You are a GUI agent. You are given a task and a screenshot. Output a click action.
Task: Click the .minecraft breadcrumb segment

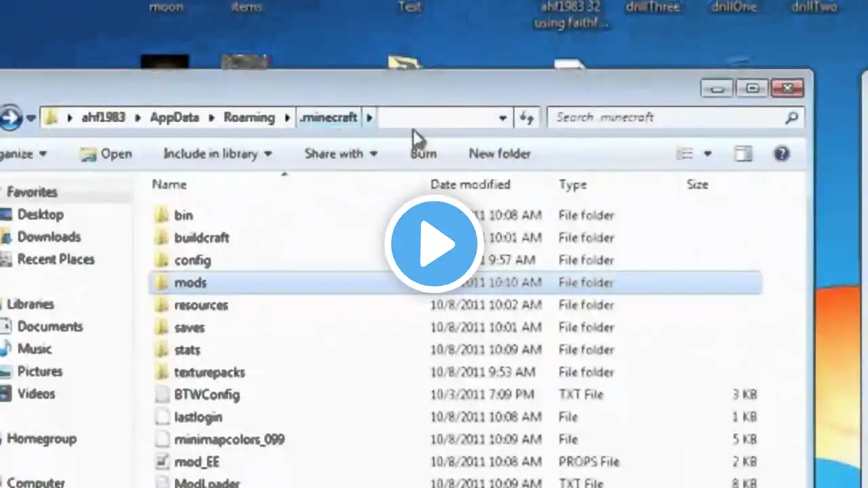[329, 117]
